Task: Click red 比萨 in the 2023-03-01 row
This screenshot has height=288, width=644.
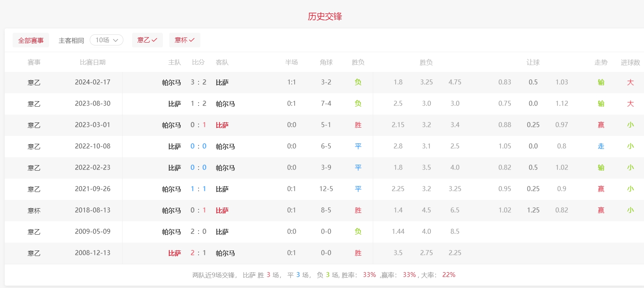Action: [x=222, y=125]
